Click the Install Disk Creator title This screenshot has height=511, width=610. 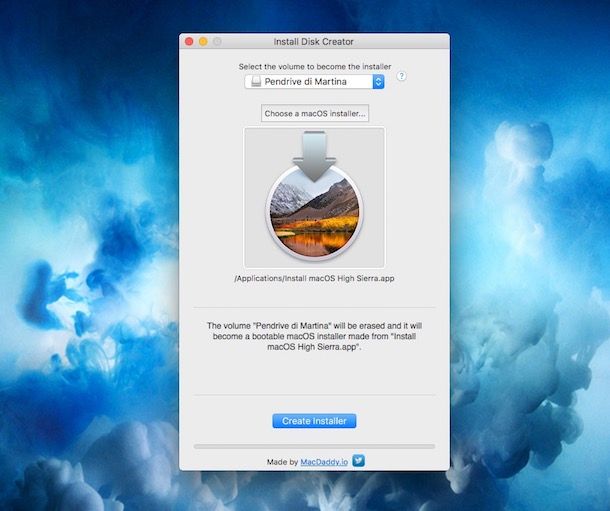tap(314, 42)
